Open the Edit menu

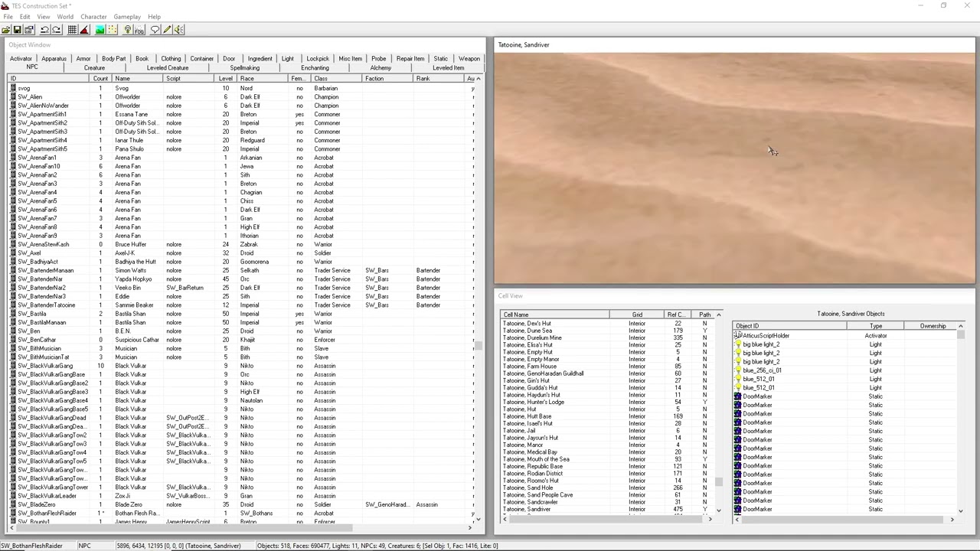click(24, 17)
